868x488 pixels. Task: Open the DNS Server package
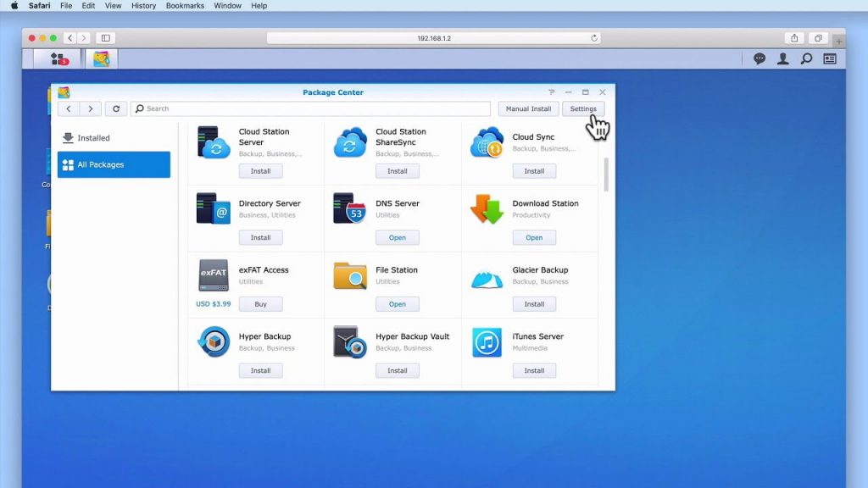pyautogui.click(x=398, y=237)
